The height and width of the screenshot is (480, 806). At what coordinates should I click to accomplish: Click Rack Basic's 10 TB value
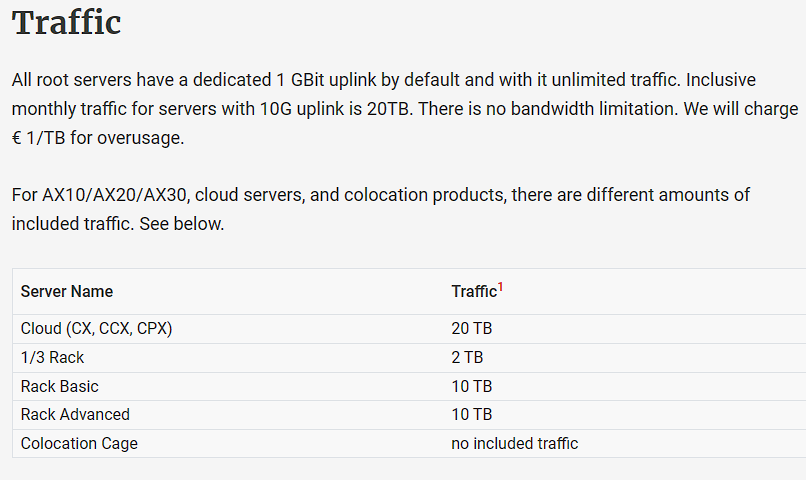click(471, 386)
